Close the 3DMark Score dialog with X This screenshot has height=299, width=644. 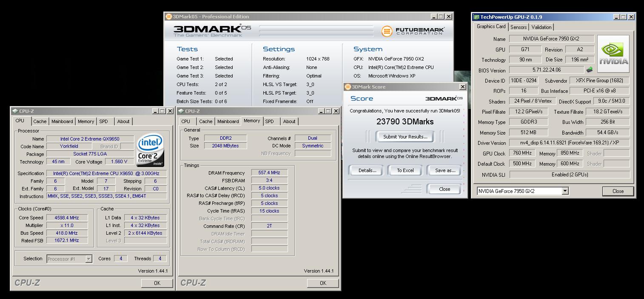coord(463,86)
